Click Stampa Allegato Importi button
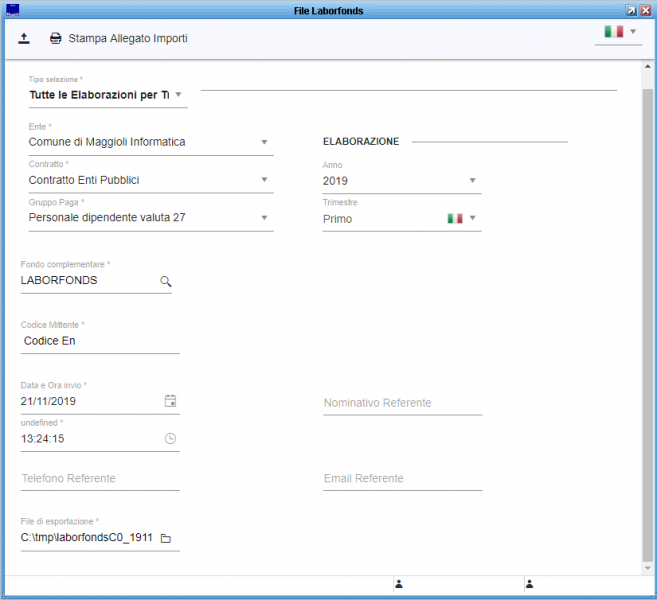The width and height of the screenshot is (657, 600). (127, 38)
